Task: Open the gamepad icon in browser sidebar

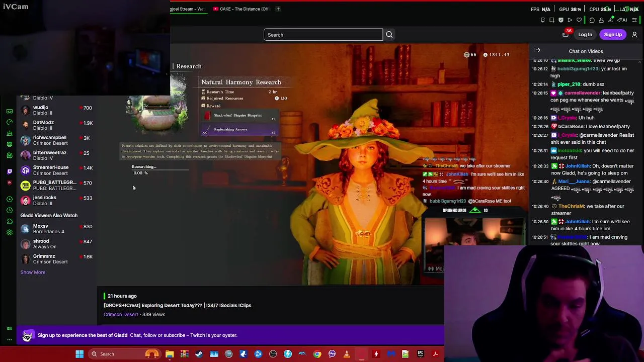Action: pos(10,111)
